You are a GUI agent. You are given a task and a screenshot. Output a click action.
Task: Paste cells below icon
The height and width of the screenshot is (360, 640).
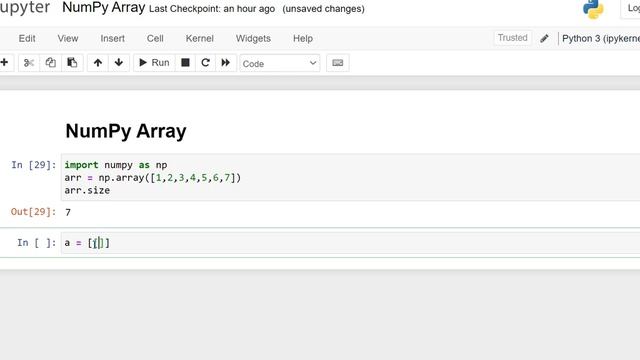72,62
